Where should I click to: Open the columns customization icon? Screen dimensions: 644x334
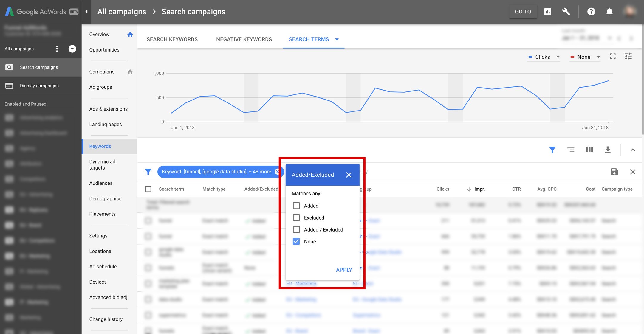(x=589, y=150)
